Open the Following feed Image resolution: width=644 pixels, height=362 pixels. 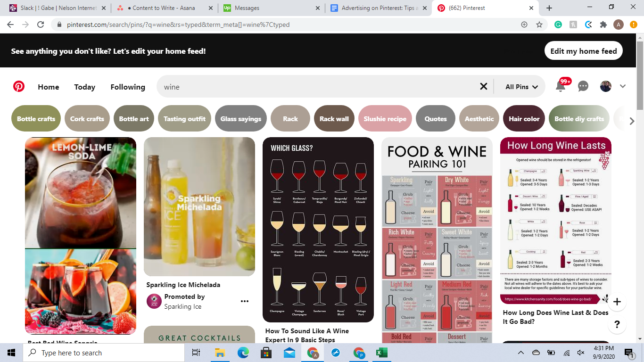pyautogui.click(x=128, y=87)
